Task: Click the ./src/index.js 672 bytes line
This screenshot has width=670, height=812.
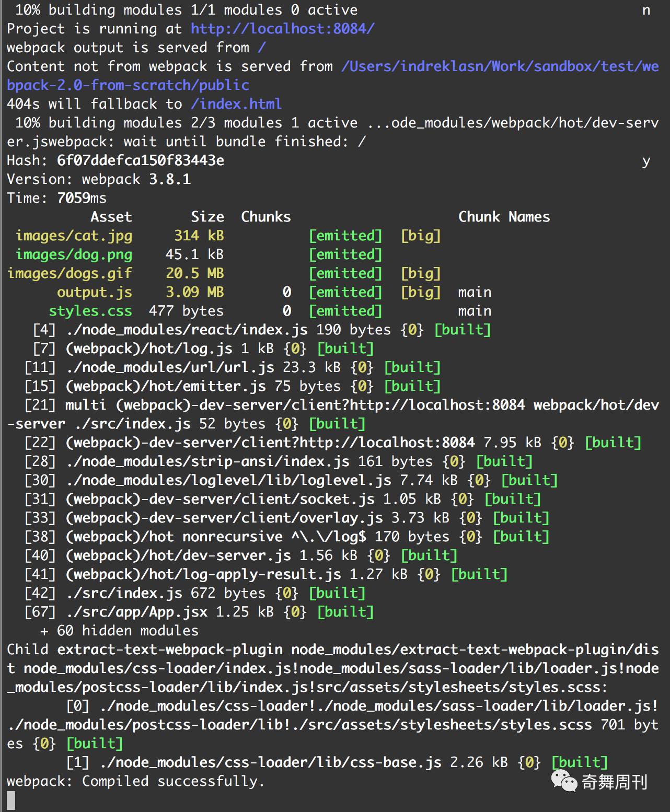Action: coord(195,593)
